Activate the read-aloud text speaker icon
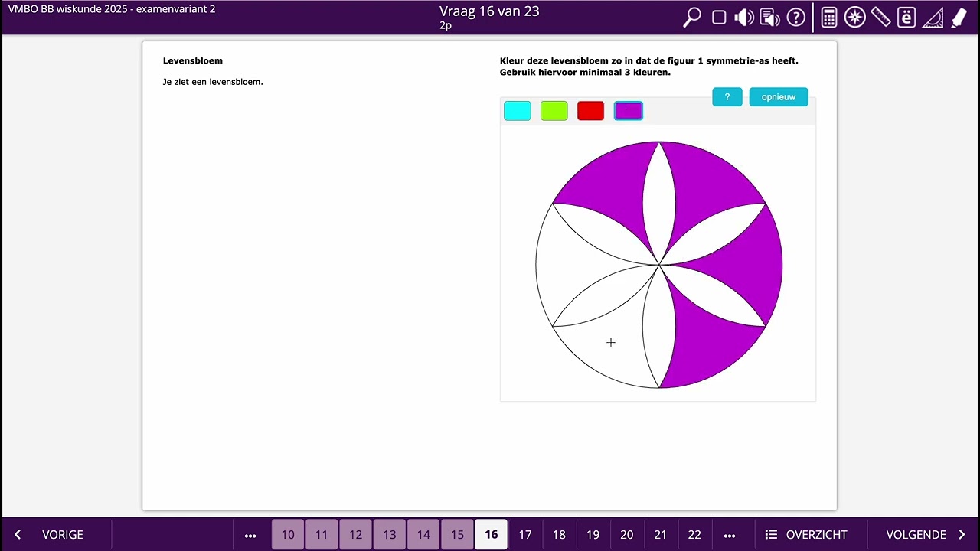 point(769,18)
